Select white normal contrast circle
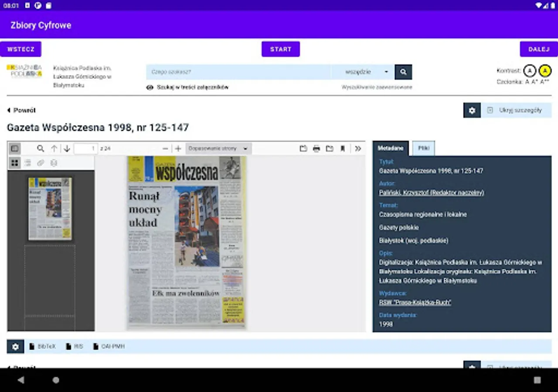558x392 pixels. tap(529, 71)
